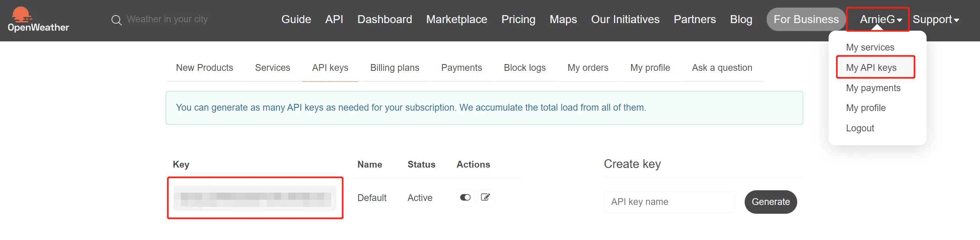
Task: Click the OpenWeather logo
Action: click(38, 20)
